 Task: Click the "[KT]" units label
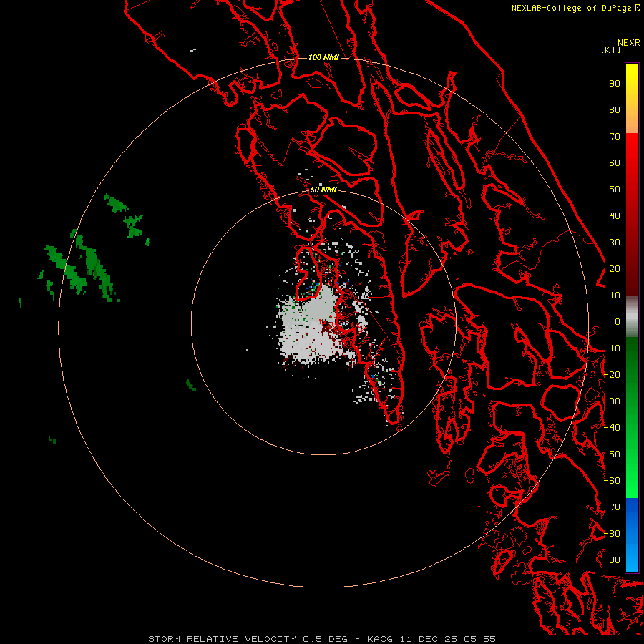pyautogui.click(x=610, y=49)
